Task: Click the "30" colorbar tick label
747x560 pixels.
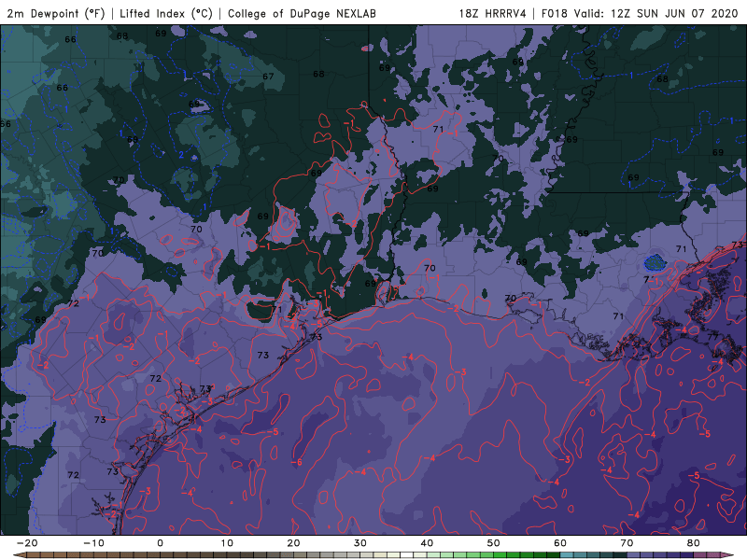Action: 360,543
